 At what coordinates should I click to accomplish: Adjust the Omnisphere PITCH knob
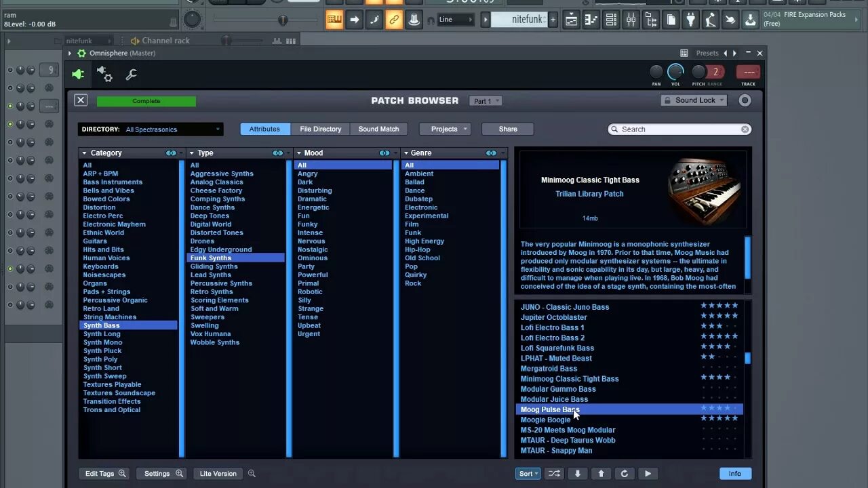[x=698, y=72]
